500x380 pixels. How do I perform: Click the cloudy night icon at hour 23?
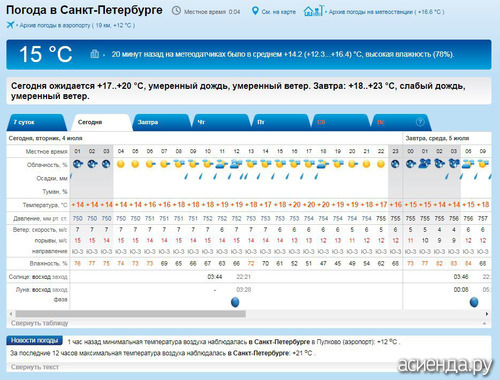pyautogui.click(x=395, y=164)
